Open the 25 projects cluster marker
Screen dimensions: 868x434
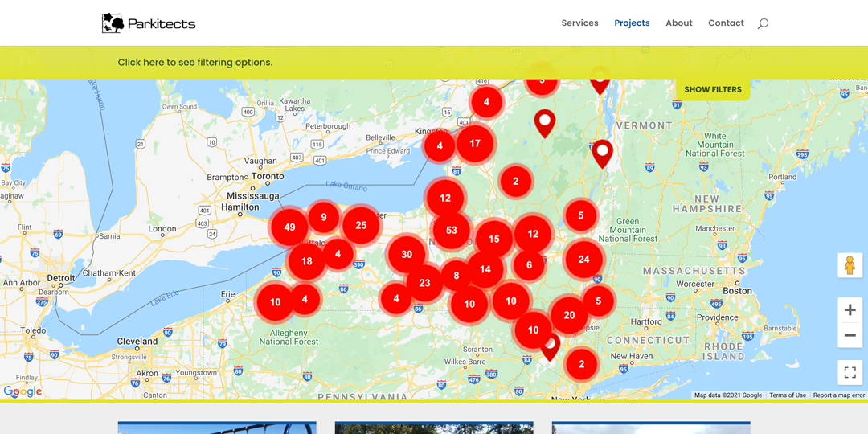tap(361, 225)
